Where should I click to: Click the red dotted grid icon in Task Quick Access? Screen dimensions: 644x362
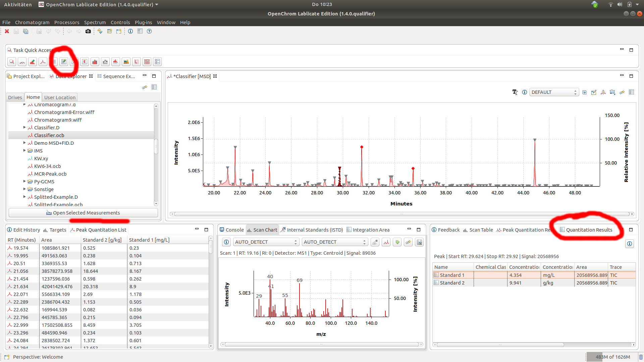147,62
